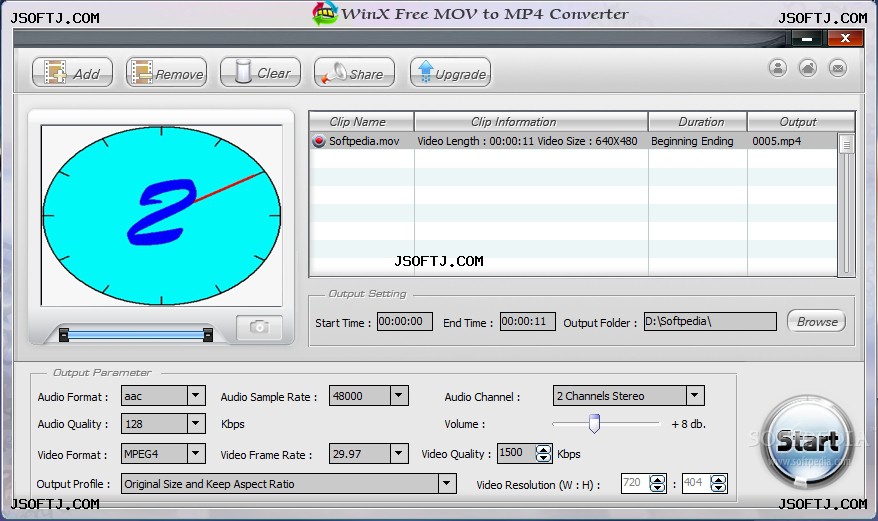Viewport: 878px width, 521px height.
Task: Click the Upgrade button
Action: point(450,73)
